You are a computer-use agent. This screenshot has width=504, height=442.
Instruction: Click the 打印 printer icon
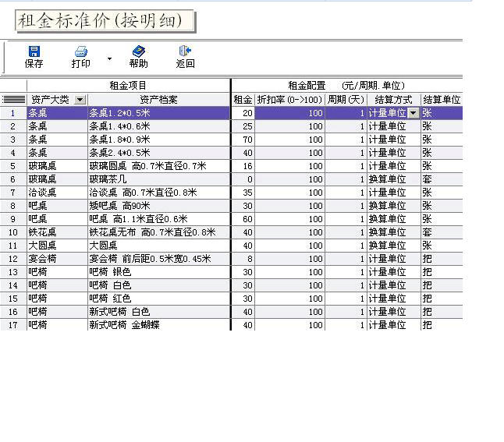click(81, 51)
